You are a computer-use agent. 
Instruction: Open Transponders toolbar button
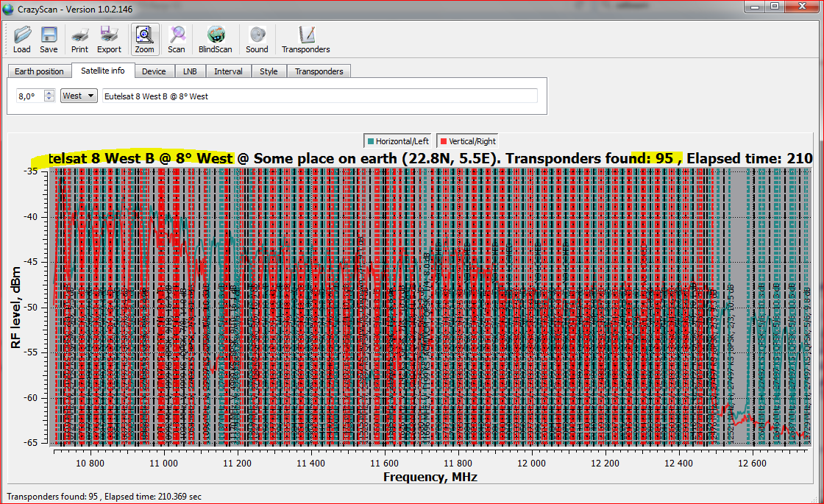[x=305, y=39]
